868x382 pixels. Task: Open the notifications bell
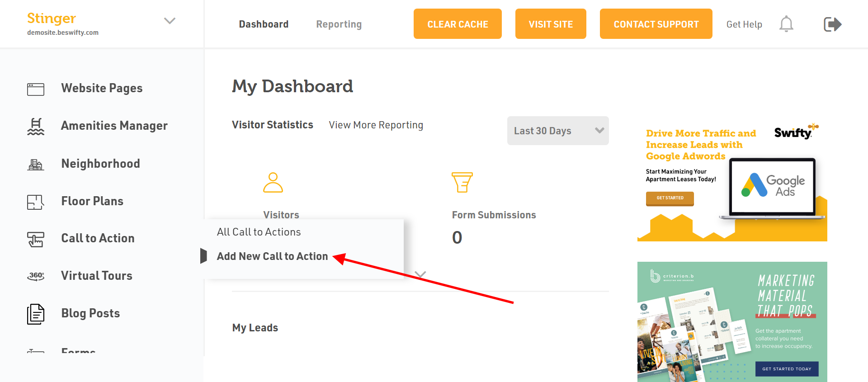(786, 24)
